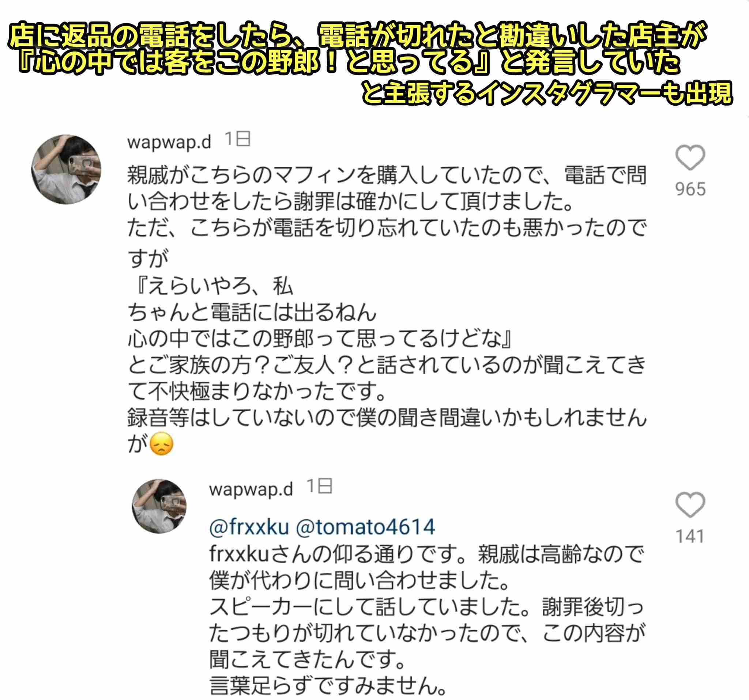Open the @tomato4614 mention
Screen dimensions: 749x700
click(x=365, y=527)
